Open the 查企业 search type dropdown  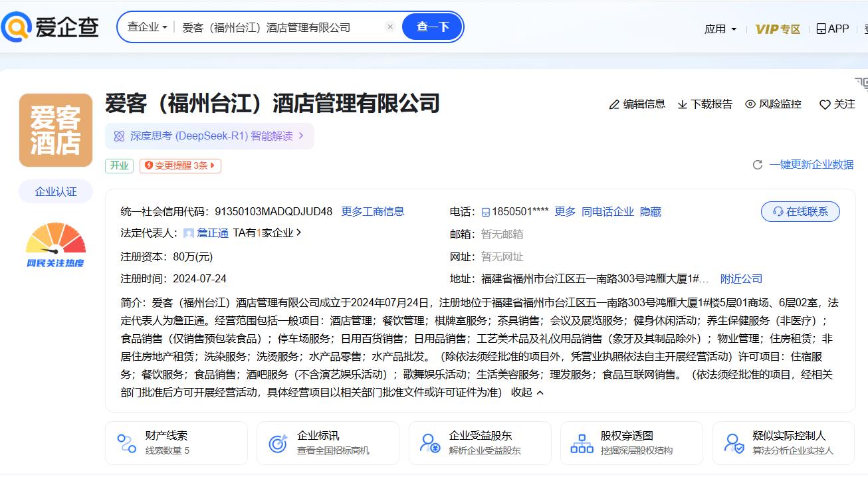point(148,27)
